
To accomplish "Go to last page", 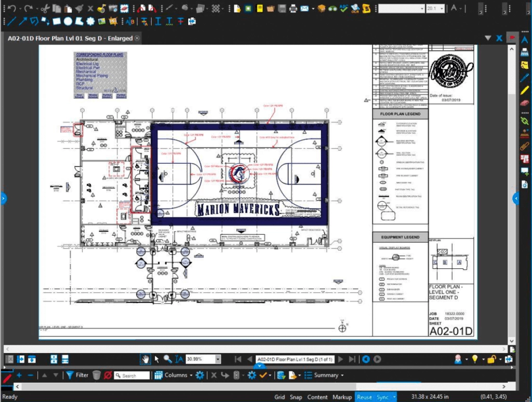I will tap(352, 359).
